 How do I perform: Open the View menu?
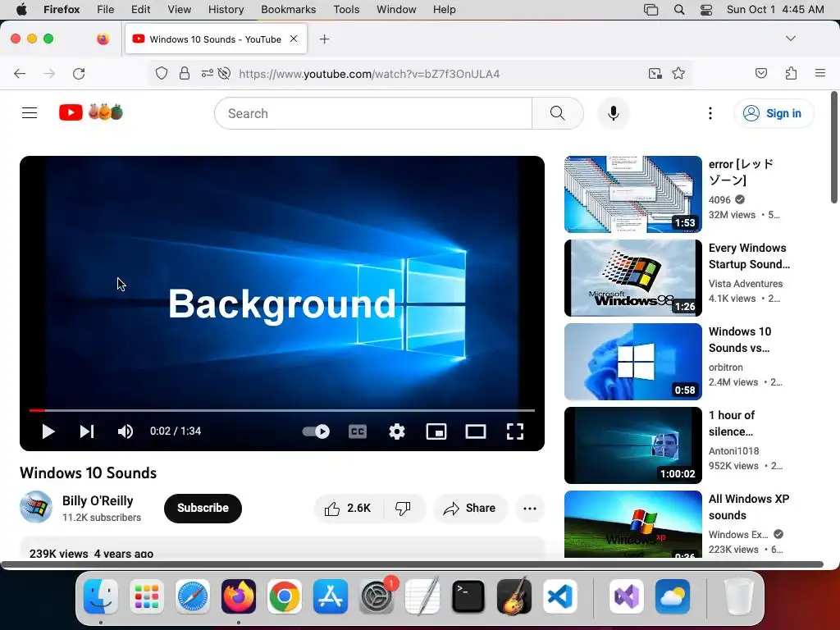point(179,9)
